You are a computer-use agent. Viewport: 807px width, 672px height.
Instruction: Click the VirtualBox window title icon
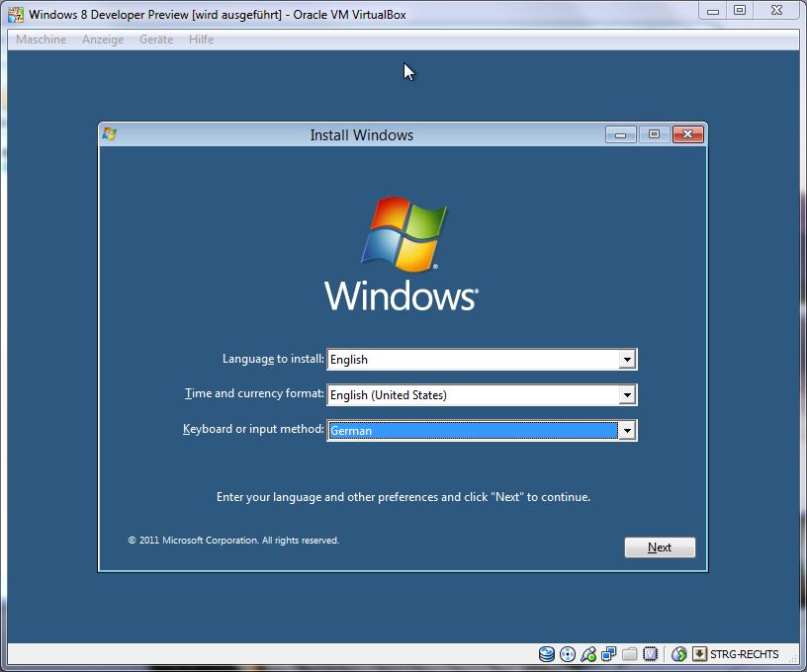pyautogui.click(x=16, y=15)
